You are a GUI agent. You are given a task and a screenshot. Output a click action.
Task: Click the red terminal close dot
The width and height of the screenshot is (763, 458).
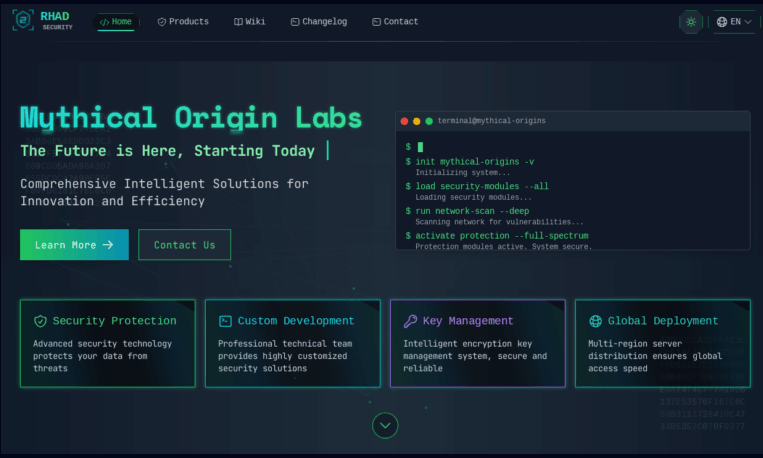[405, 121]
